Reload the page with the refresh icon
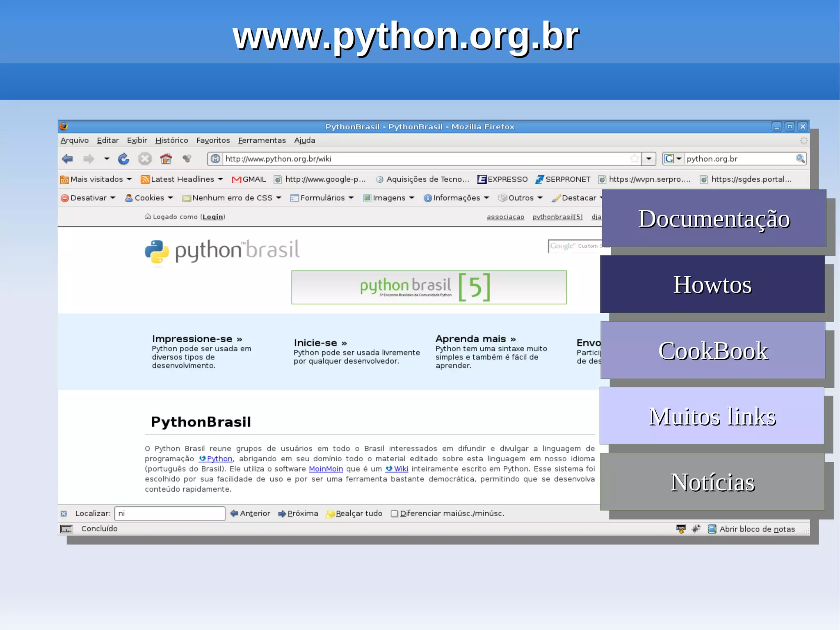The height and width of the screenshot is (630, 840). (123, 159)
